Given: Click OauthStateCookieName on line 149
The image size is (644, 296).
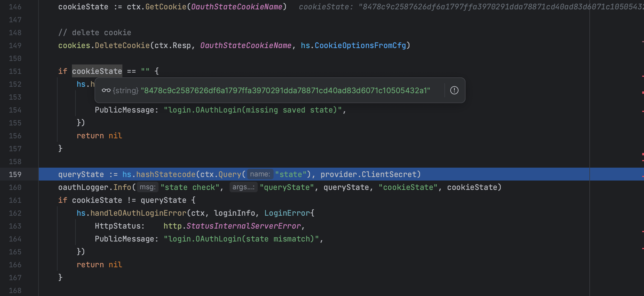Looking at the screenshot, I should tap(245, 45).
